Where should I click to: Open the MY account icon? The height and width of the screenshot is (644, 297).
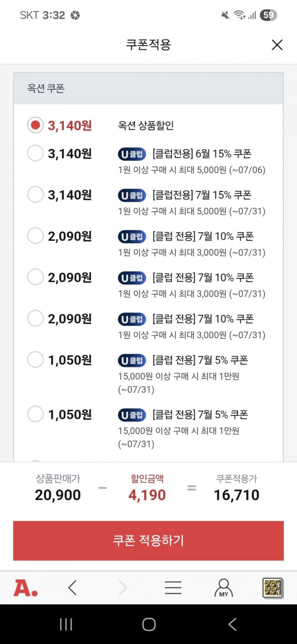223,588
